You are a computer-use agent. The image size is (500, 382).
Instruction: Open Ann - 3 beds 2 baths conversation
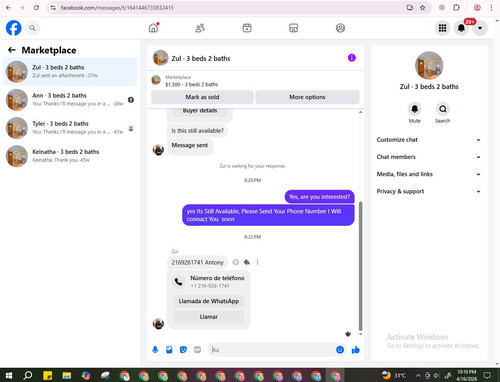[x=70, y=100]
